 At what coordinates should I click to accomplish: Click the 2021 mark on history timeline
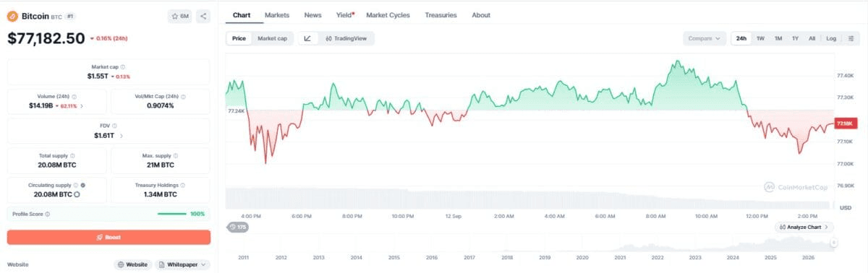[x=620, y=258]
